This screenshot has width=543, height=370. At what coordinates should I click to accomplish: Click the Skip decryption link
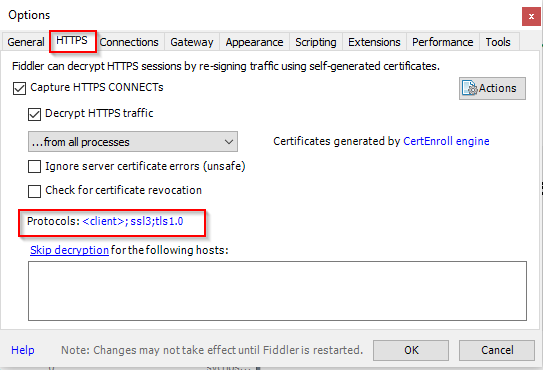coord(69,250)
